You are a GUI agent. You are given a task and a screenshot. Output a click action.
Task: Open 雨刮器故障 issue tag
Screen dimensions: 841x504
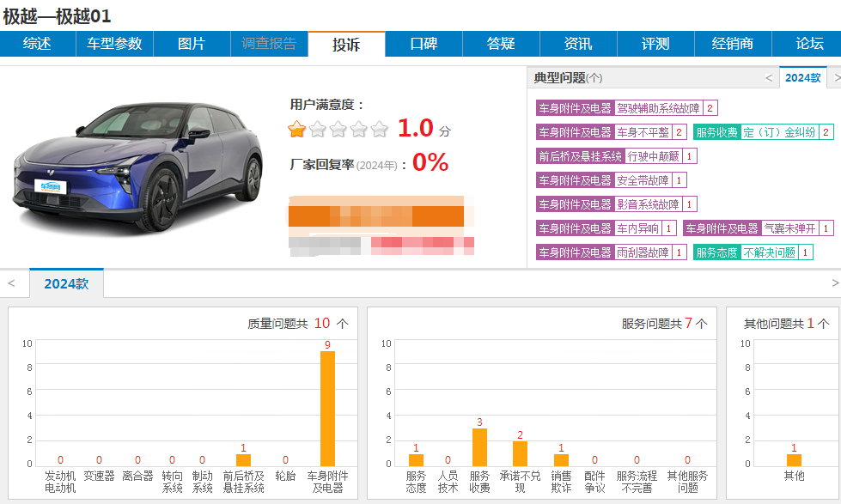click(643, 252)
